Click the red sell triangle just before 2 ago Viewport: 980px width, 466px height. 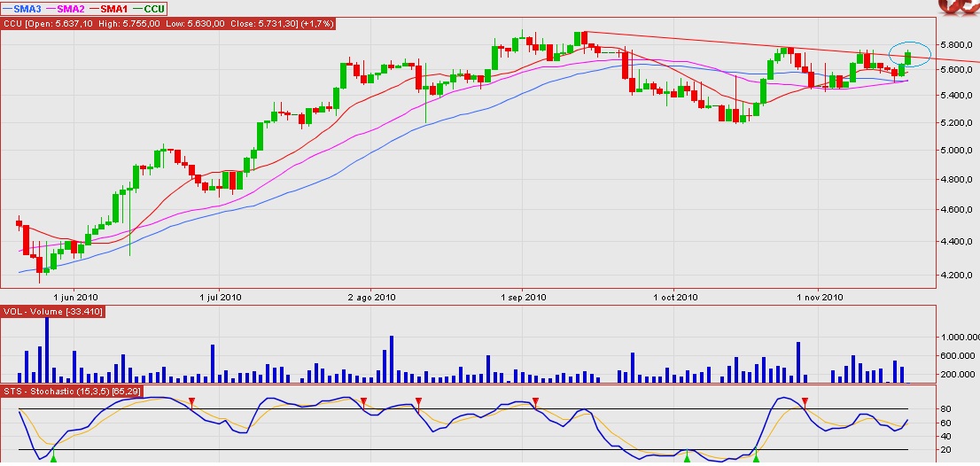pyautogui.click(x=364, y=401)
